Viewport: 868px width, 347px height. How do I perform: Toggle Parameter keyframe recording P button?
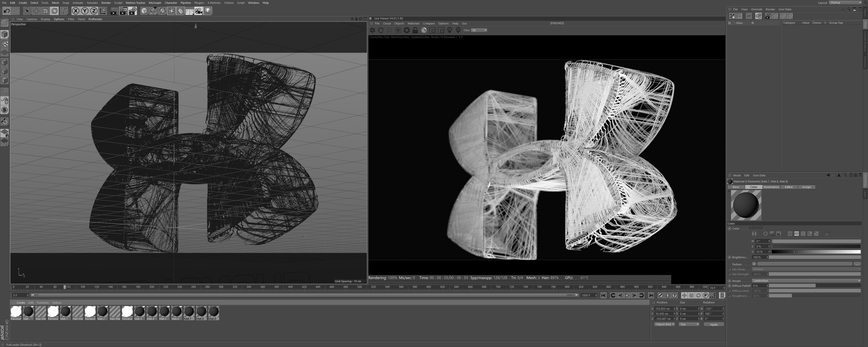(x=705, y=296)
